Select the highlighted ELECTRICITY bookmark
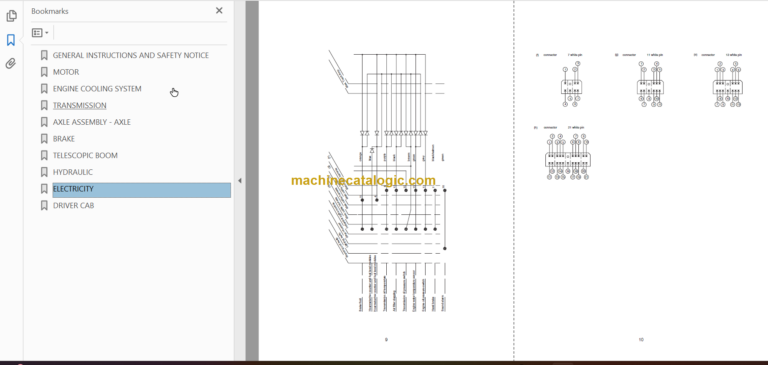The width and height of the screenshot is (768, 365). pos(142,190)
